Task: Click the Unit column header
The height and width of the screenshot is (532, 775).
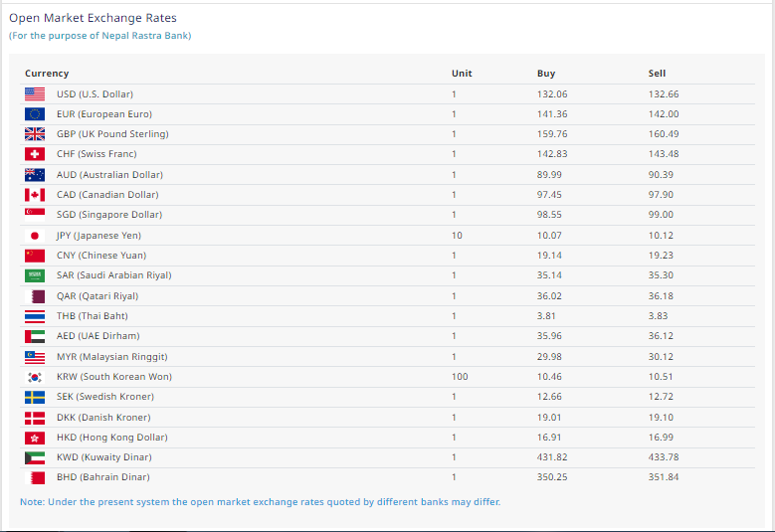Action: click(x=462, y=74)
